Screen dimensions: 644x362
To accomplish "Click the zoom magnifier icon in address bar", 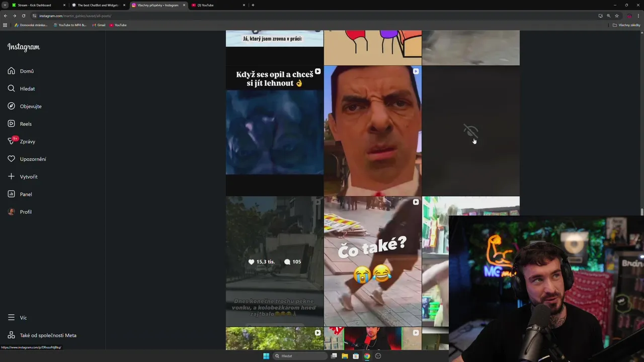I will [x=609, y=16].
